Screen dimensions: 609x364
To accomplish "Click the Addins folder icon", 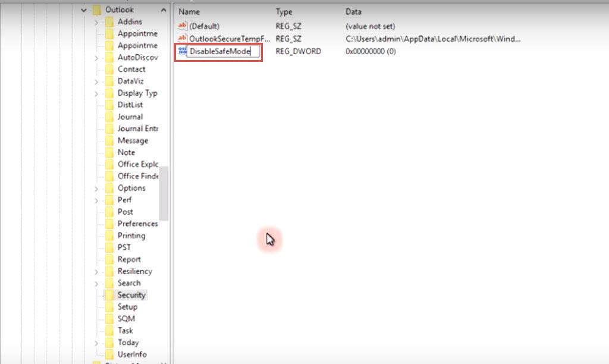I will tap(109, 22).
